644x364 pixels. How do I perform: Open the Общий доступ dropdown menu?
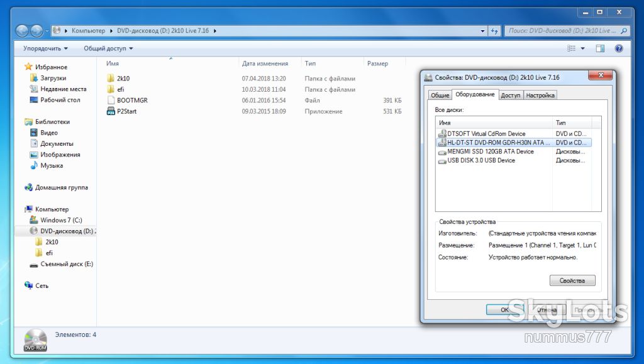click(x=108, y=48)
